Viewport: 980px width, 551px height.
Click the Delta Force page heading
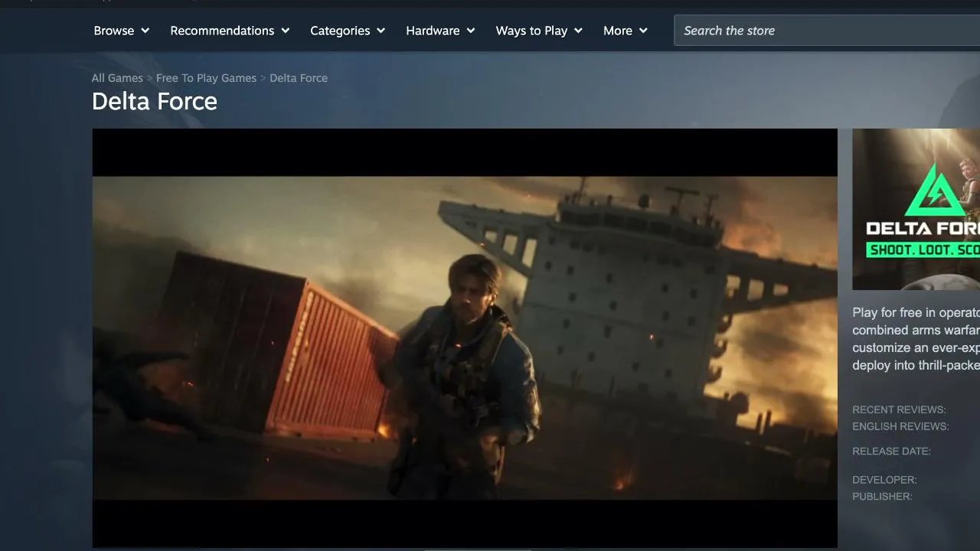[155, 101]
